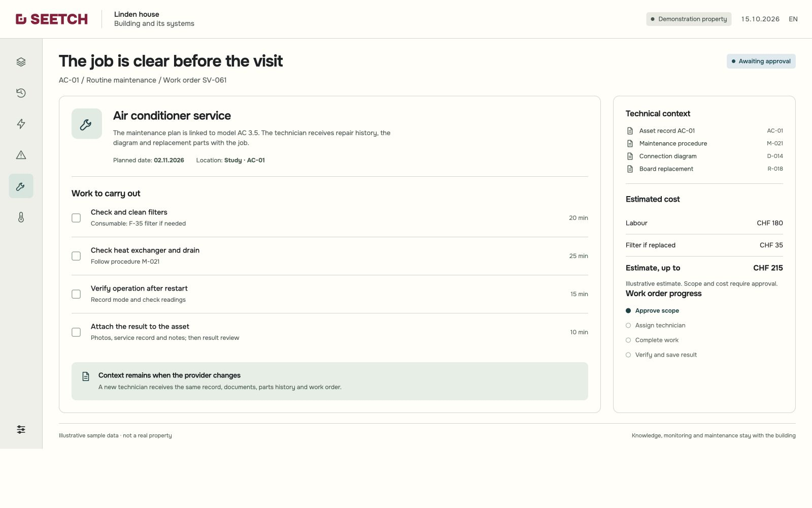Switch the EN language selector

793,19
